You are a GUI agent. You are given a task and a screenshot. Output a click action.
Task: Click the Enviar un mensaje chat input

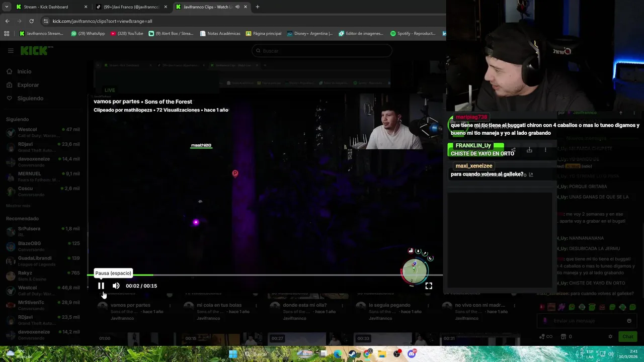(x=586, y=321)
